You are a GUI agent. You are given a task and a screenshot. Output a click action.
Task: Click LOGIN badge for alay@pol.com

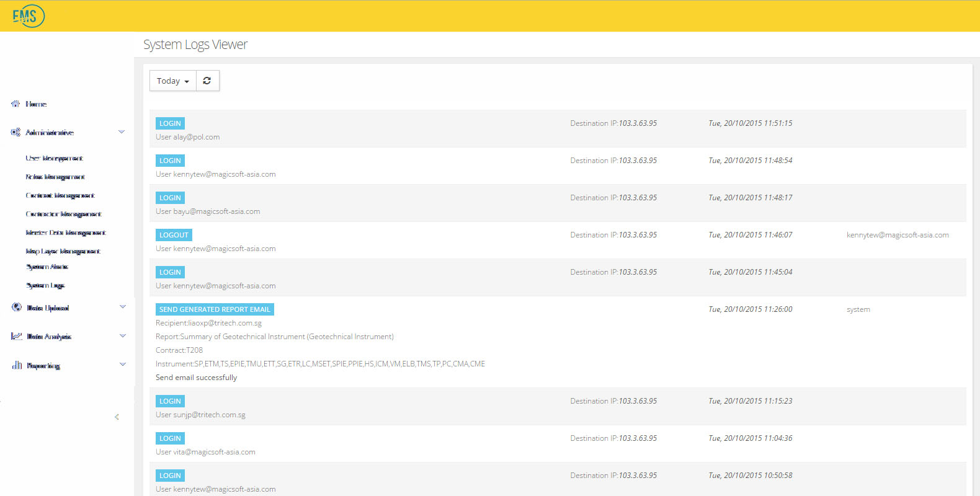[x=170, y=123]
